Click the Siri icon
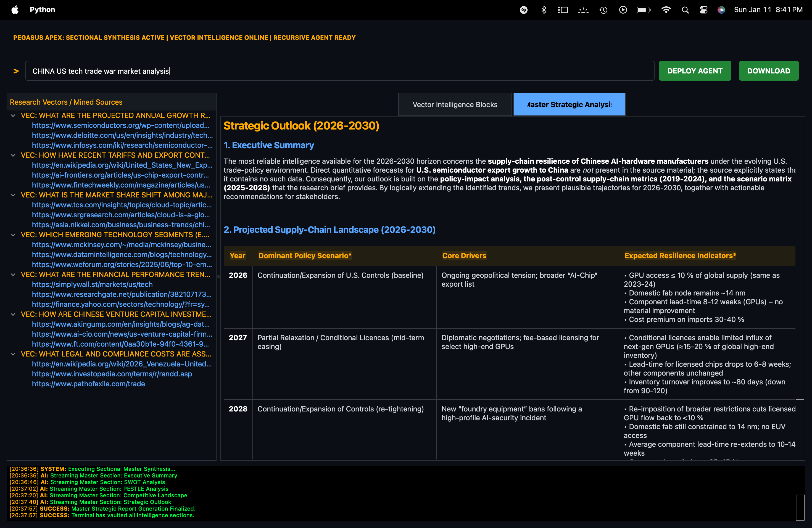812x528 pixels. [721, 10]
